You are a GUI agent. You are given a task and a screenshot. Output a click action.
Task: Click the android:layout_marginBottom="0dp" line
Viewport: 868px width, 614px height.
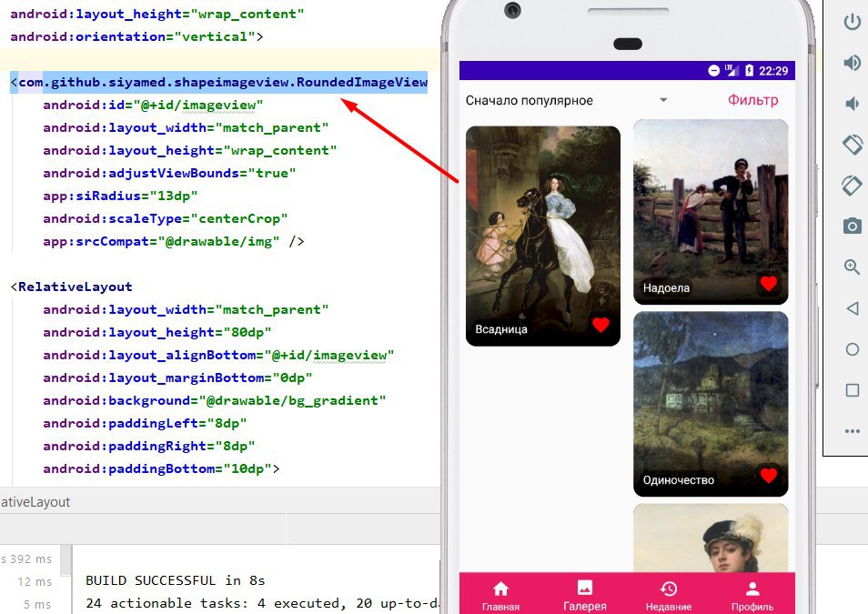coord(177,377)
